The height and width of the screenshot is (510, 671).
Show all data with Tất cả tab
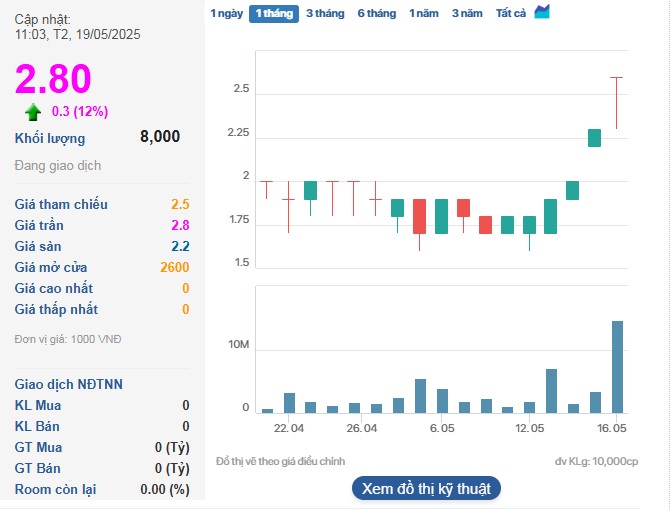[x=511, y=13]
